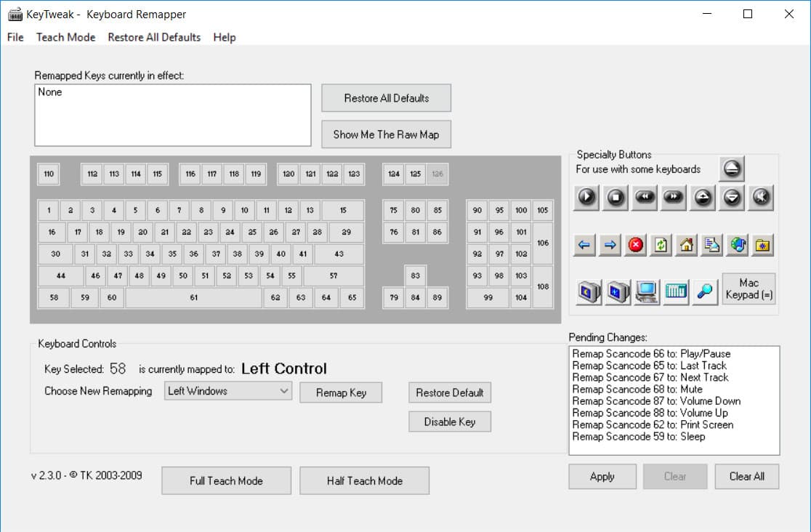Image resolution: width=811 pixels, height=532 pixels.
Task: Apply the pending changes
Action: (602, 477)
